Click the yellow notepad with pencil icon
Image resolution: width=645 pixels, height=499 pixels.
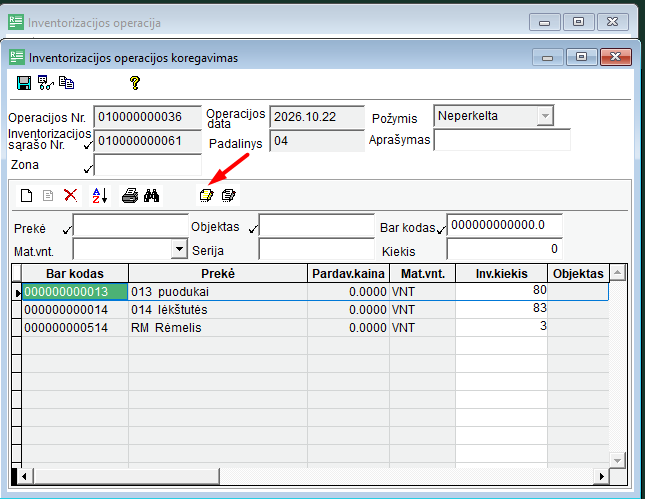pos(206,195)
